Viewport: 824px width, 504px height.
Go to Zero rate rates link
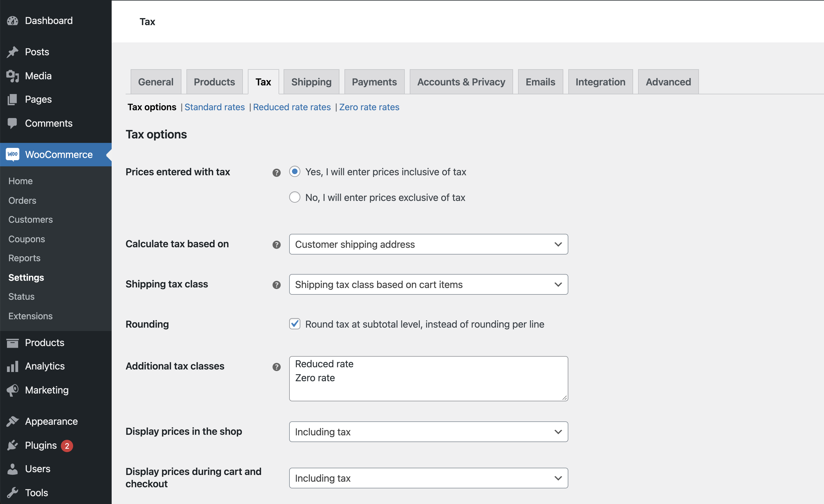click(369, 107)
